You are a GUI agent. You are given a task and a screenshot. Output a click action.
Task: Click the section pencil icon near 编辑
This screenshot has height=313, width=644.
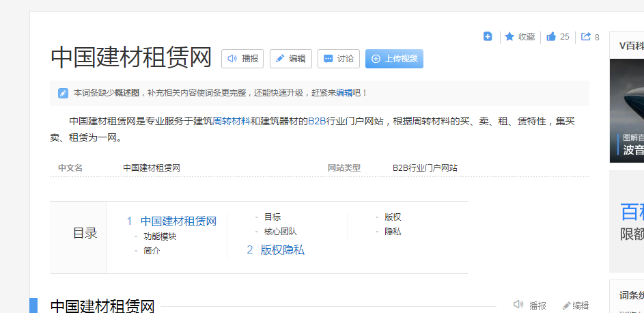click(x=566, y=305)
